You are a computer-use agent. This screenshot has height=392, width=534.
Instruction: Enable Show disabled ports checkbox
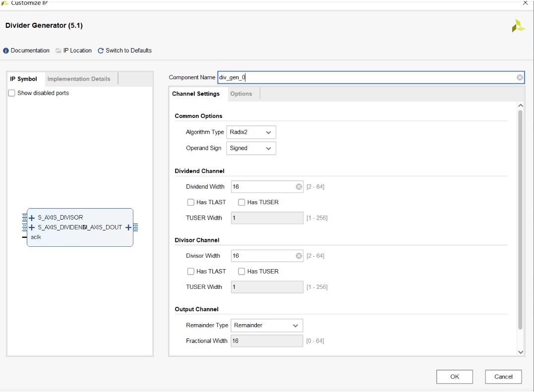12,93
